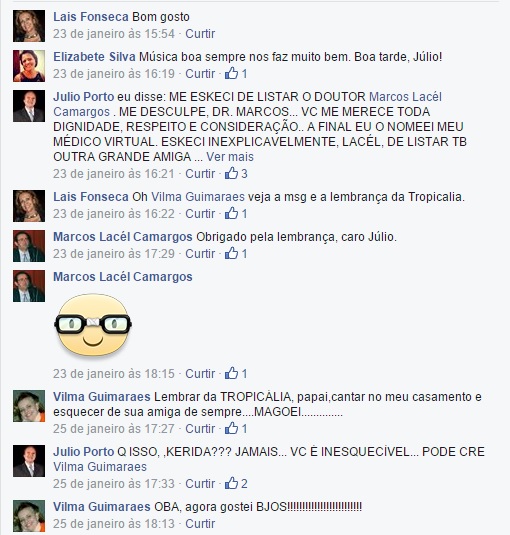This screenshot has height=535, width=510.
Task: Open timestamp 23 de janeiro às 15:54
Action: (x=114, y=33)
